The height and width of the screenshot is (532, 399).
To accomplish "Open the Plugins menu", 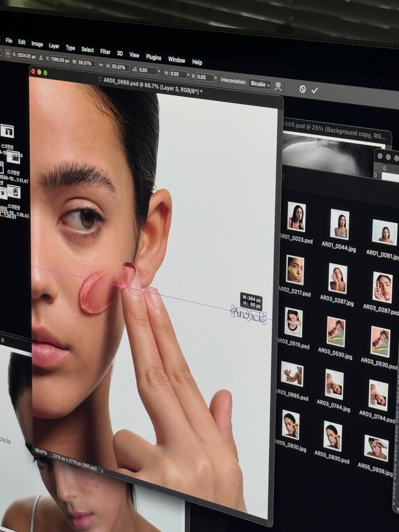I will click(154, 57).
